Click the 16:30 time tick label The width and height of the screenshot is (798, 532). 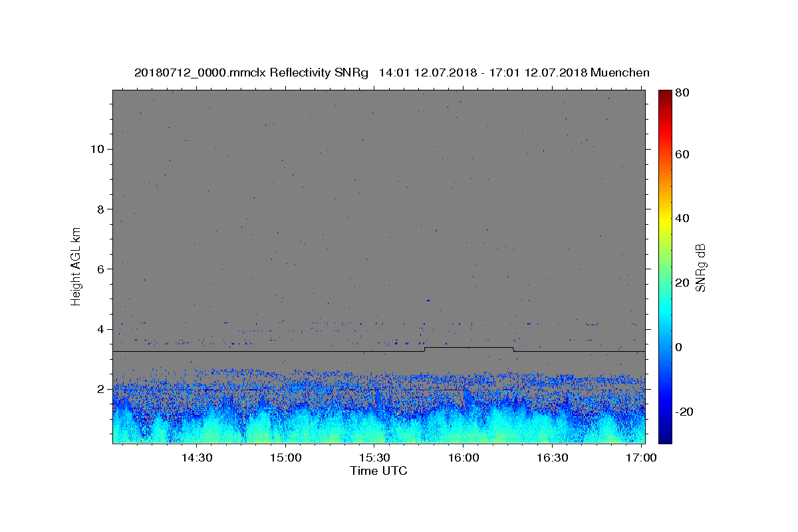pyautogui.click(x=553, y=458)
